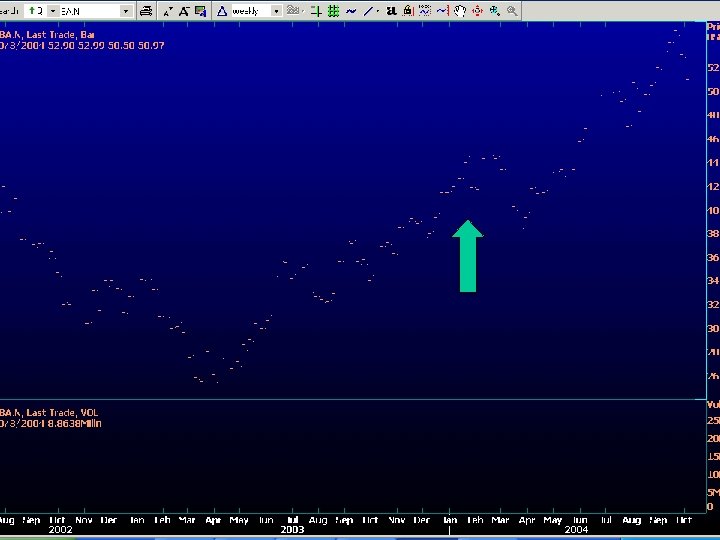Screen dimensions: 720x540
Task: Increase the font size with the large A icon
Action: click(x=184, y=11)
